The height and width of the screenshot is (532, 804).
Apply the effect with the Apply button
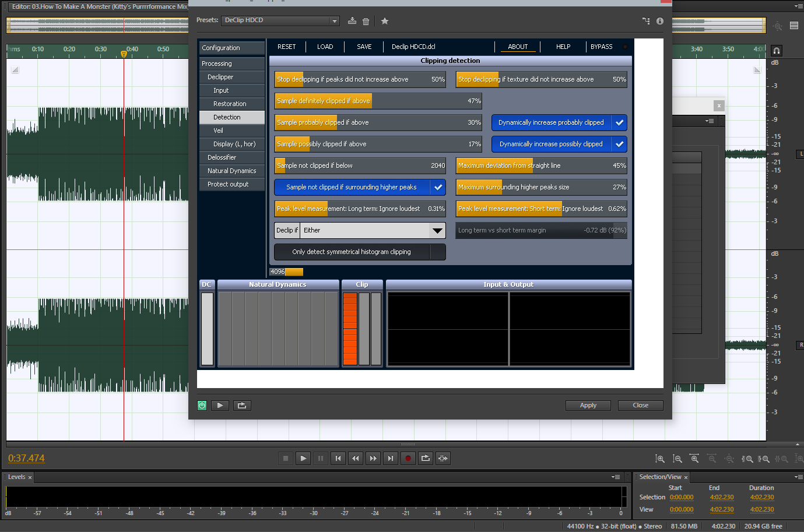[x=588, y=406]
